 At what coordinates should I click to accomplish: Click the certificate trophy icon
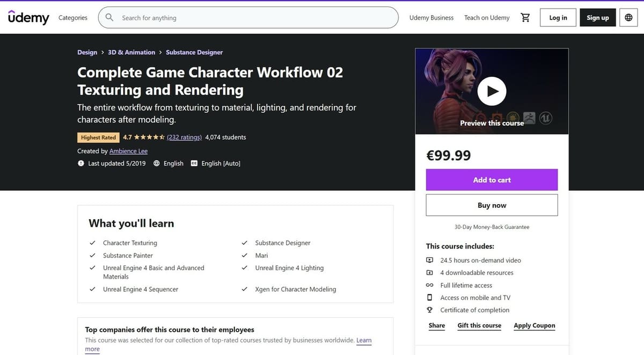coord(430,310)
